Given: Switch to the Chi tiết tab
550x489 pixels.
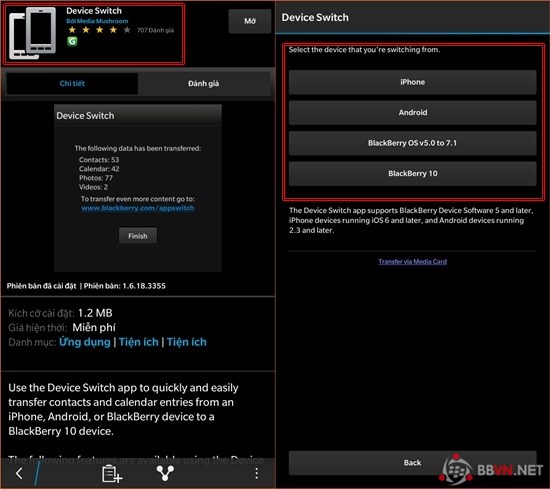Looking at the screenshot, I should tap(72, 83).
